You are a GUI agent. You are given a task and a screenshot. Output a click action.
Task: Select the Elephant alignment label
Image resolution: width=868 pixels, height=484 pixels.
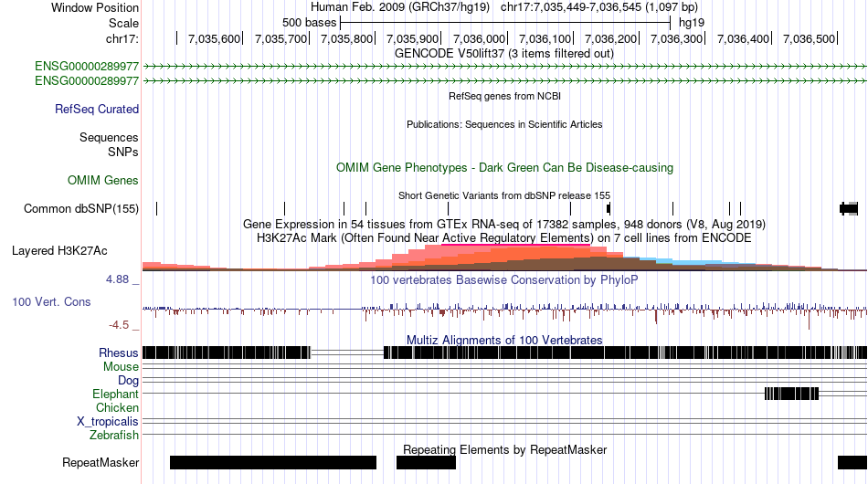(x=115, y=394)
